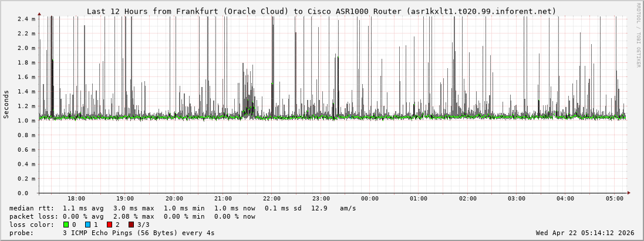Click the 1.0 m y-axis value
644x241 pixels.
(x=26, y=120)
